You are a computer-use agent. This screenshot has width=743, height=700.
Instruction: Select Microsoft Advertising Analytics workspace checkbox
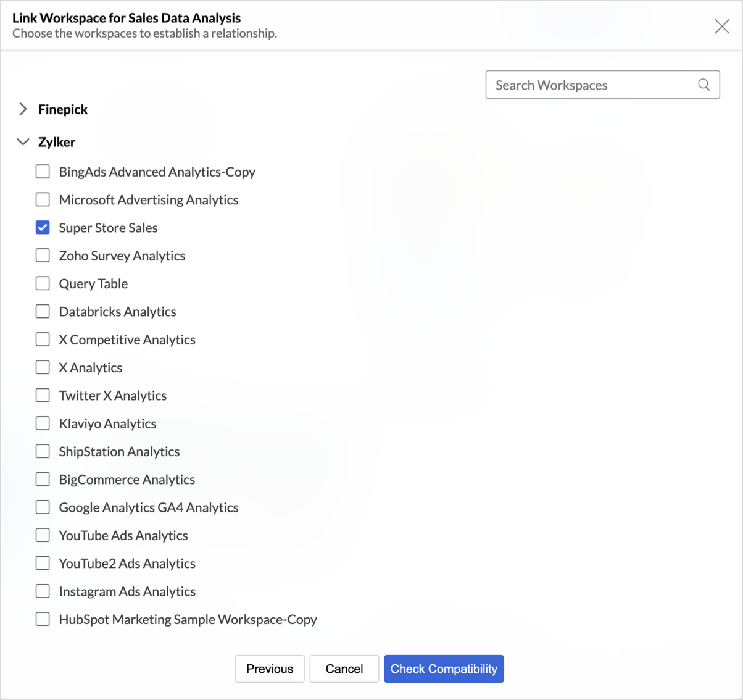[x=43, y=199]
